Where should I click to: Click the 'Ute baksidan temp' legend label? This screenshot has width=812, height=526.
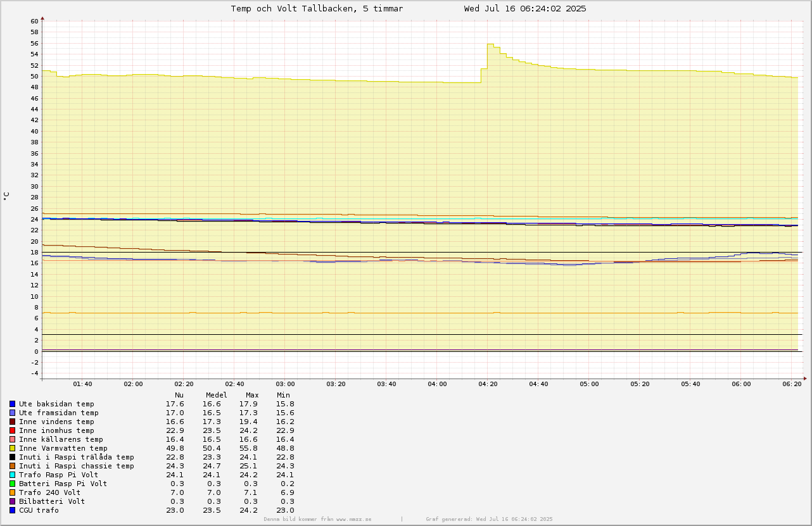pos(56,404)
